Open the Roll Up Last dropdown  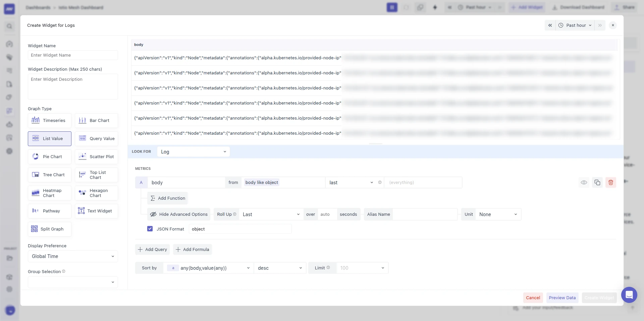tap(271, 214)
